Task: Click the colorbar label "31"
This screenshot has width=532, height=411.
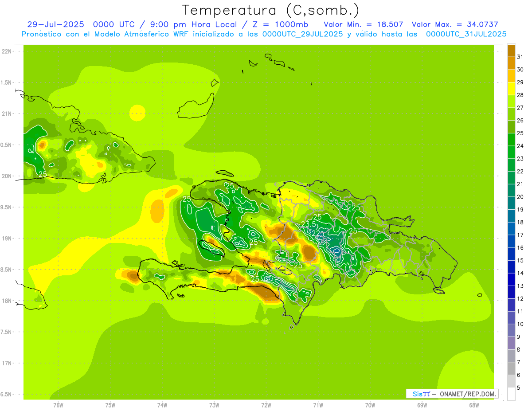Action: coord(520,57)
